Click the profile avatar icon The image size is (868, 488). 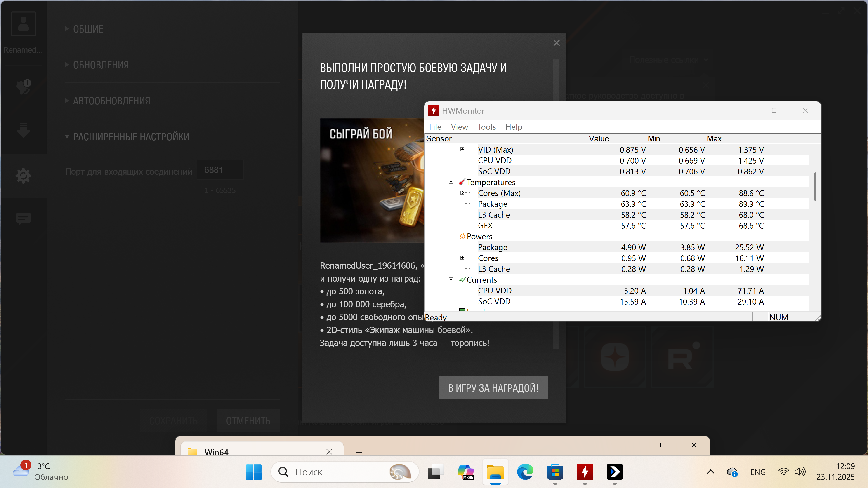pos(23,24)
